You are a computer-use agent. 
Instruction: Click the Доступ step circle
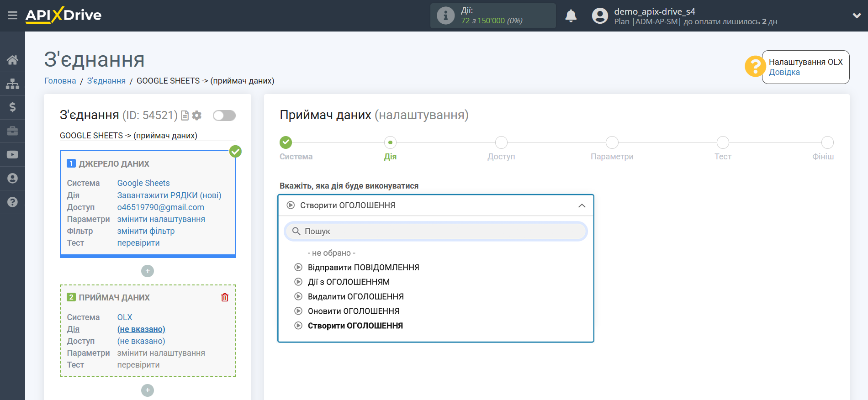click(x=501, y=142)
